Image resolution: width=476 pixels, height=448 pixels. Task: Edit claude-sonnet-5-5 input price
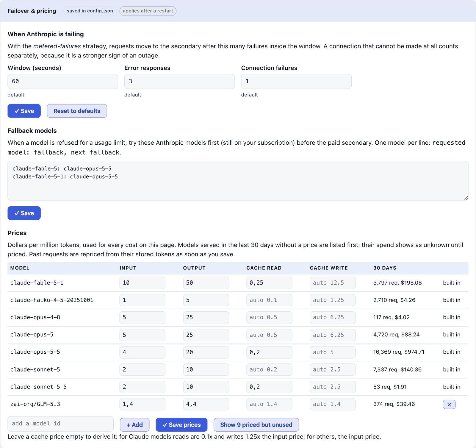[x=143, y=387]
